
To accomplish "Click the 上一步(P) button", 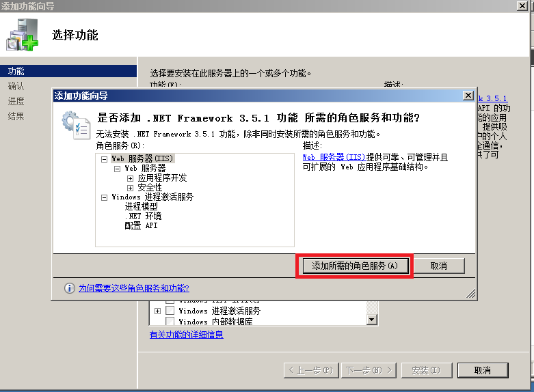I will click(x=311, y=370).
